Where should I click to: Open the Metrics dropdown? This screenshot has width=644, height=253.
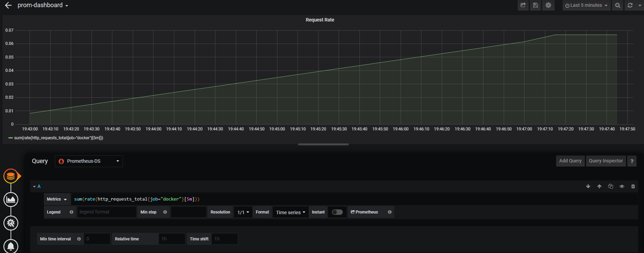coord(57,199)
